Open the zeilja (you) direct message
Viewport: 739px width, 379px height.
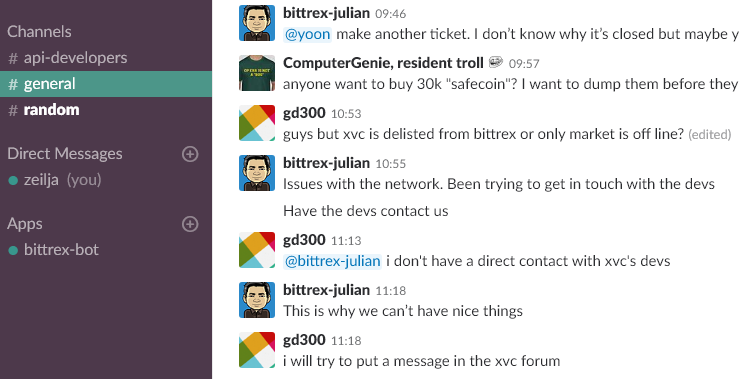tap(106, 180)
